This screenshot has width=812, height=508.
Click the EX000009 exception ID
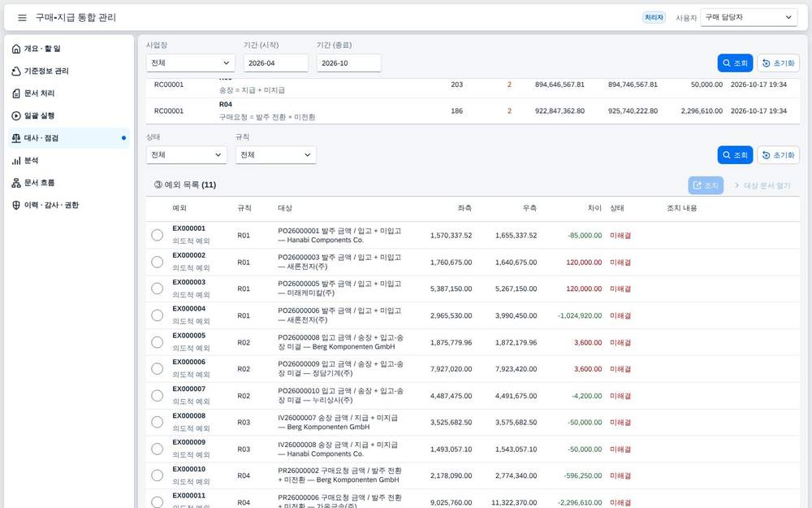click(189, 442)
